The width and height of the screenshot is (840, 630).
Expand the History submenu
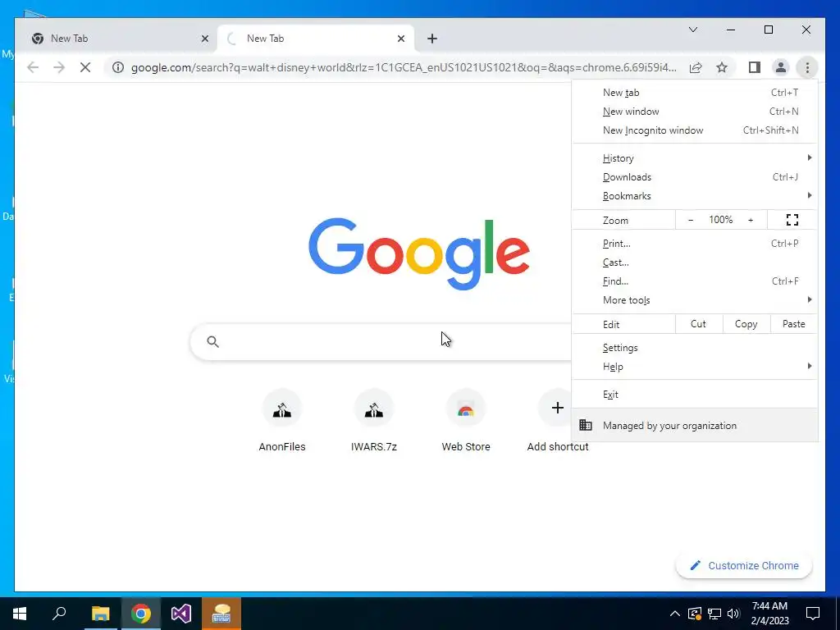tap(695, 158)
